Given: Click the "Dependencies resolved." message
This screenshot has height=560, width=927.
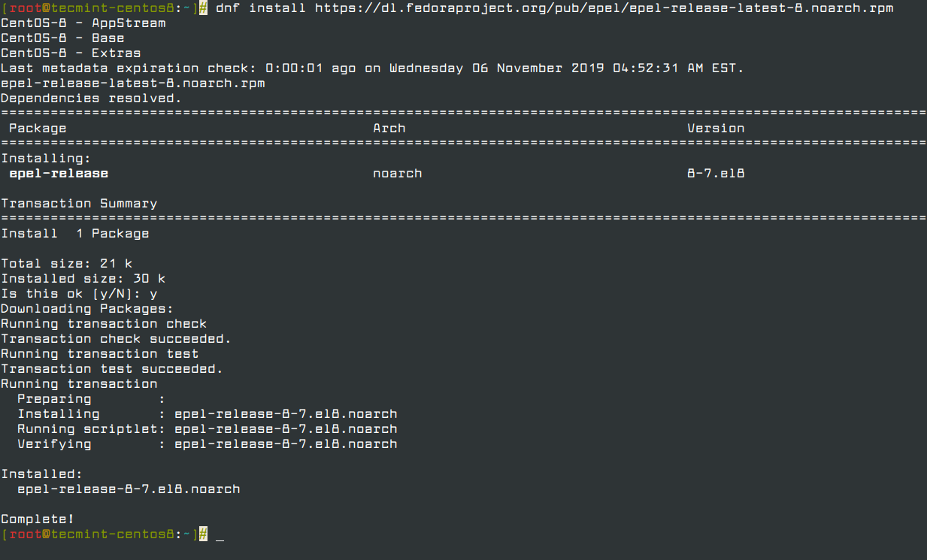Looking at the screenshot, I should point(91,98).
